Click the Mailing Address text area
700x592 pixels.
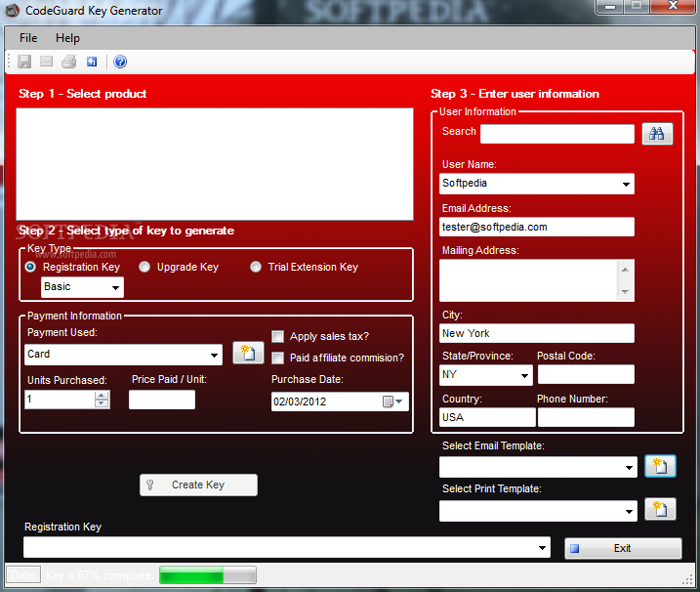pyautogui.click(x=528, y=280)
